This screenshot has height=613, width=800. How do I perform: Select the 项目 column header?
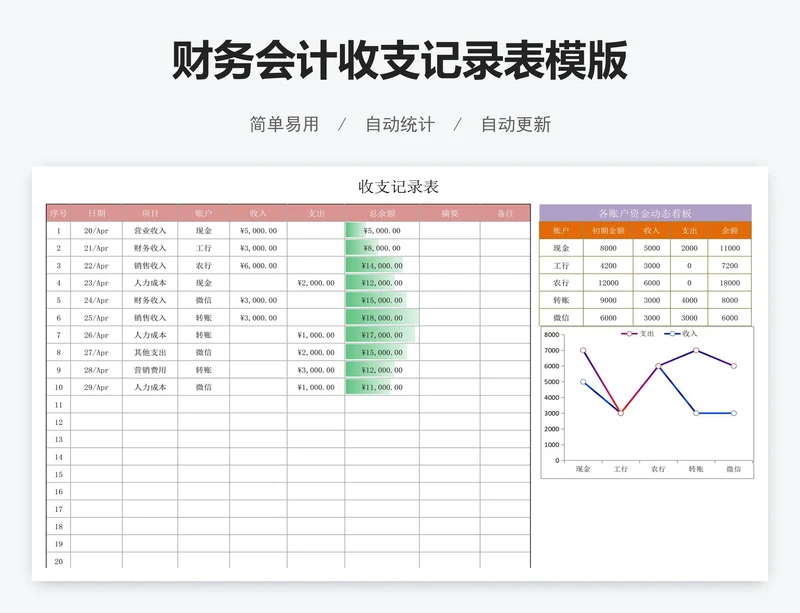pos(150,213)
